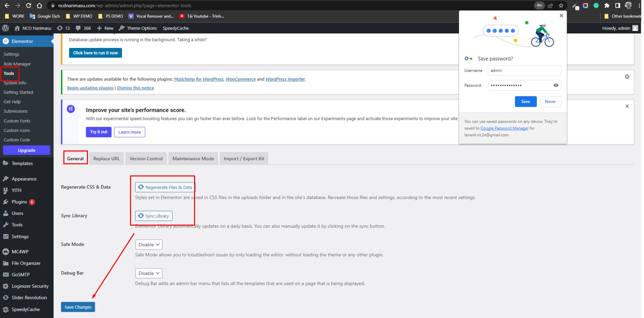Open Plugins sidebar menu
Viewport: 644px width, 318px height.
point(27,202)
